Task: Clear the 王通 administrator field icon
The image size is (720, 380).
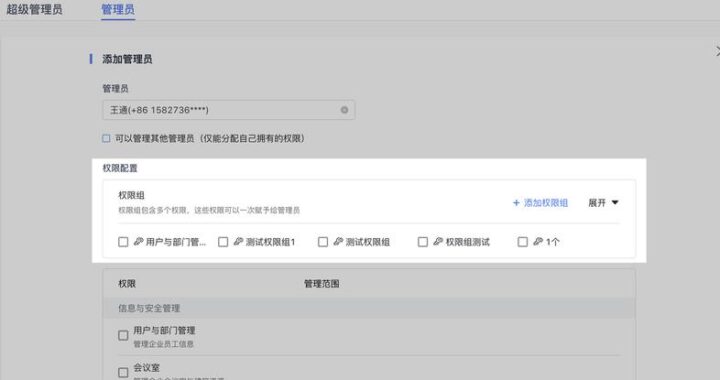Action: (x=344, y=110)
